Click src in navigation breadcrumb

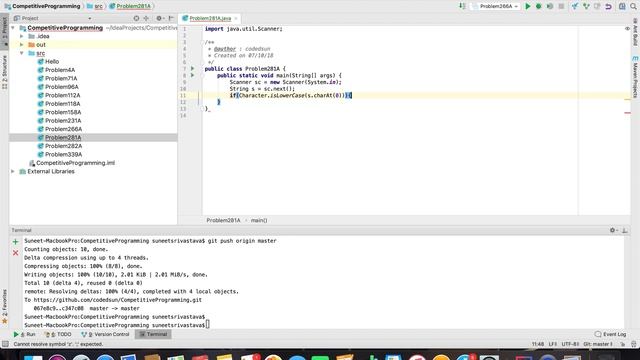(x=95, y=6)
